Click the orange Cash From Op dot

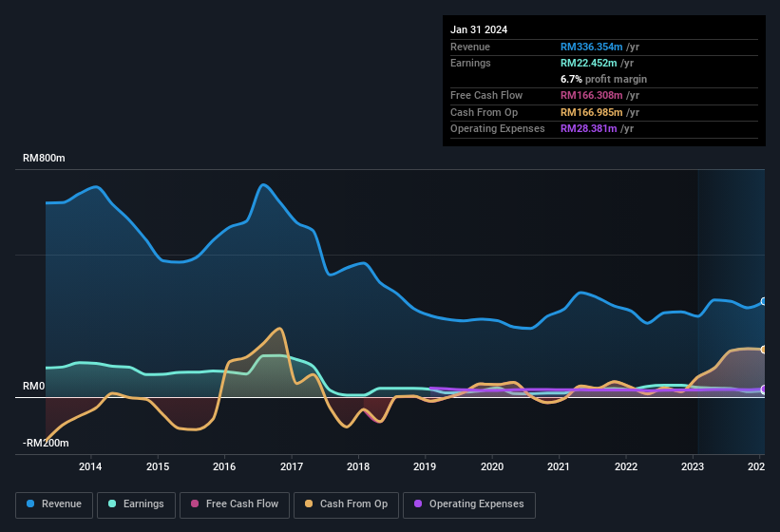click(311, 503)
